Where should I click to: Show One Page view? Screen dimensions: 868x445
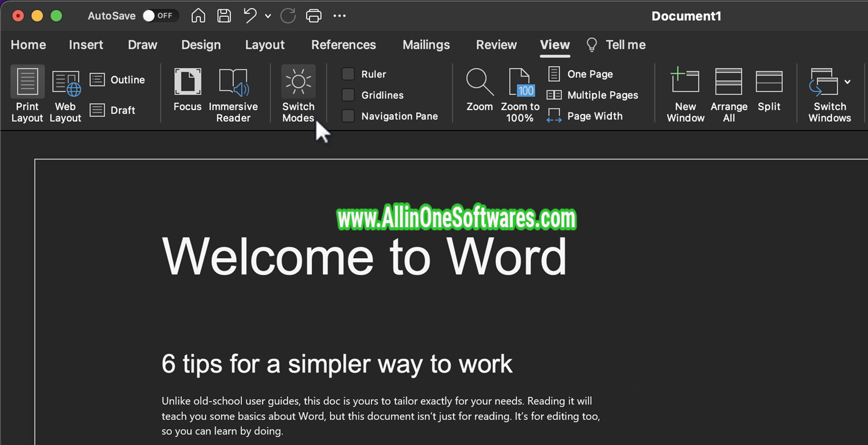coord(580,74)
